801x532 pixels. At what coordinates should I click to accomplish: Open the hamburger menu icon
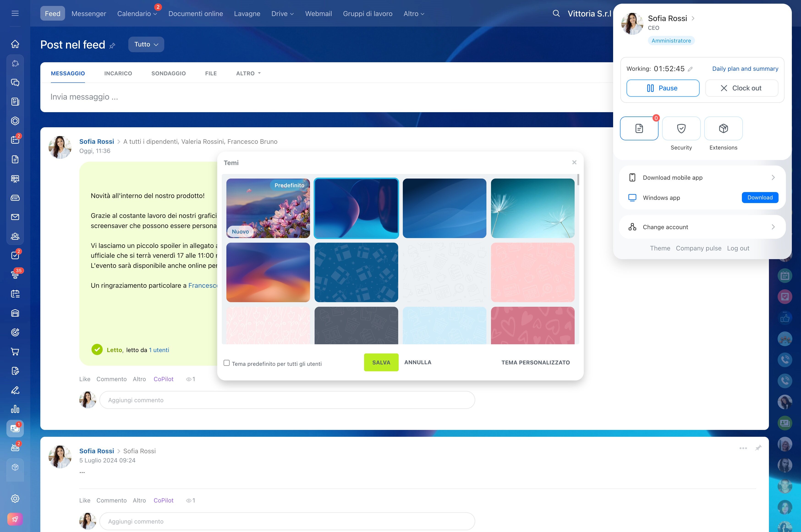(15, 14)
